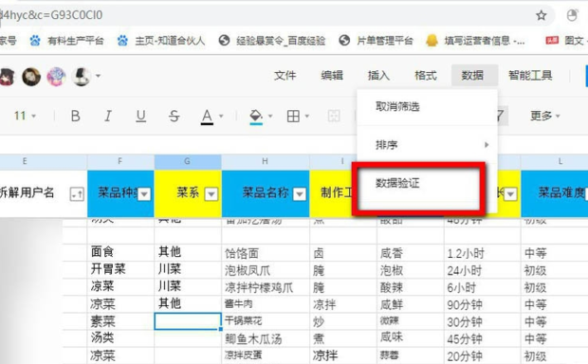The height and width of the screenshot is (364, 588).
Task: Select the 卤 cell
Action: (343, 253)
